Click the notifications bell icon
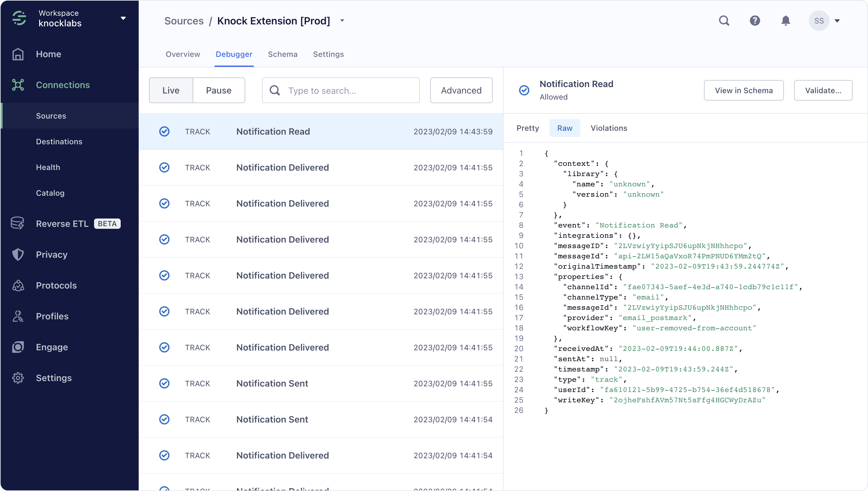The image size is (868, 491). point(786,20)
